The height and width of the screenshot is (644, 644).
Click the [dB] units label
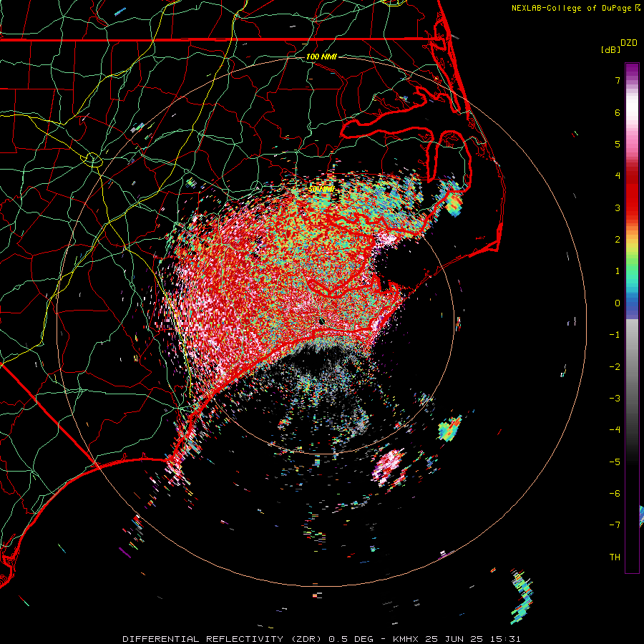611,49
